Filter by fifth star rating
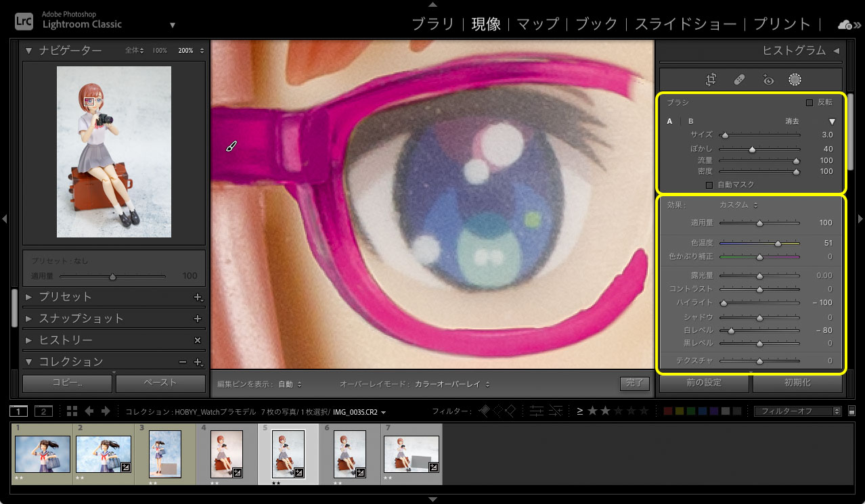Screen dimensions: 865x504 tap(644, 411)
